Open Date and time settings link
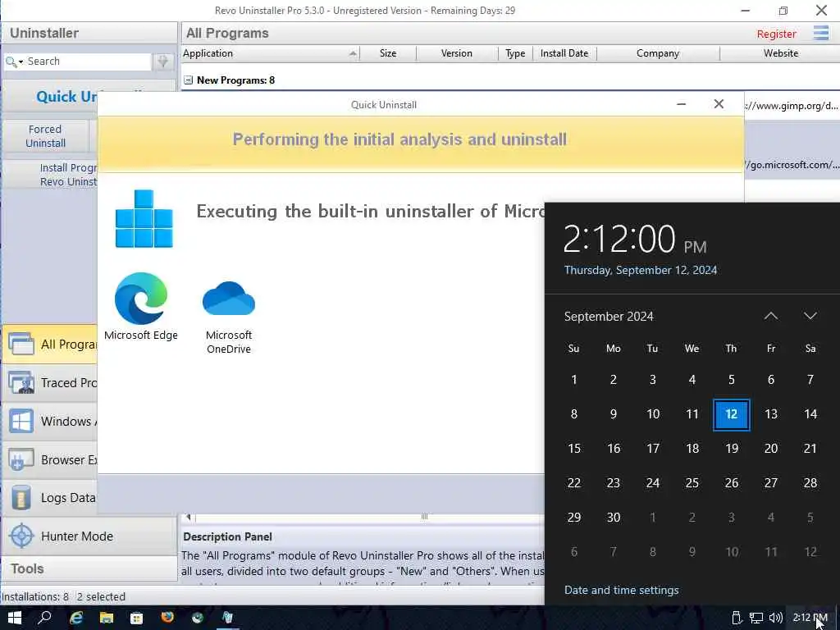Image resolution: width=840 pixels, height=630 pixels. 622,590
